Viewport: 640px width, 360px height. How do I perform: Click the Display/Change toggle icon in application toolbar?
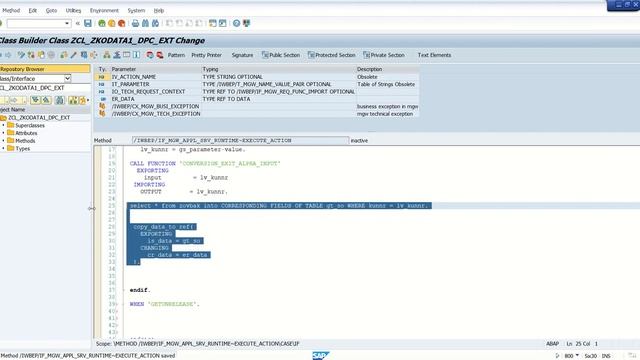(21, 55)
